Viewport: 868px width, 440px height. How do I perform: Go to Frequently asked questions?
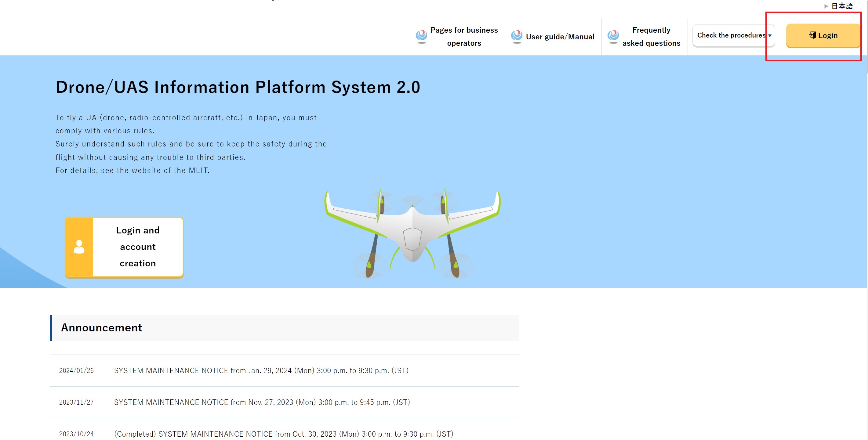pyautogui.click(x=651, y=36)
